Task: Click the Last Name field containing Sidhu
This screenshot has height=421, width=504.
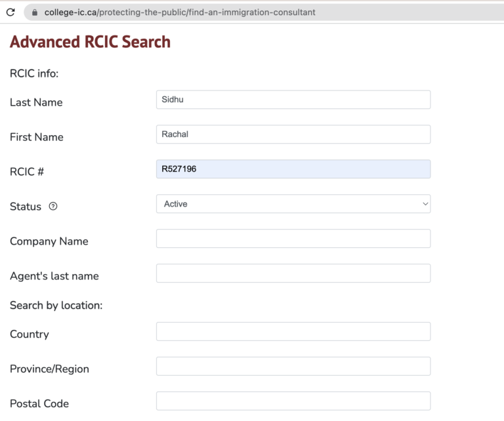Action: (293, 100)
